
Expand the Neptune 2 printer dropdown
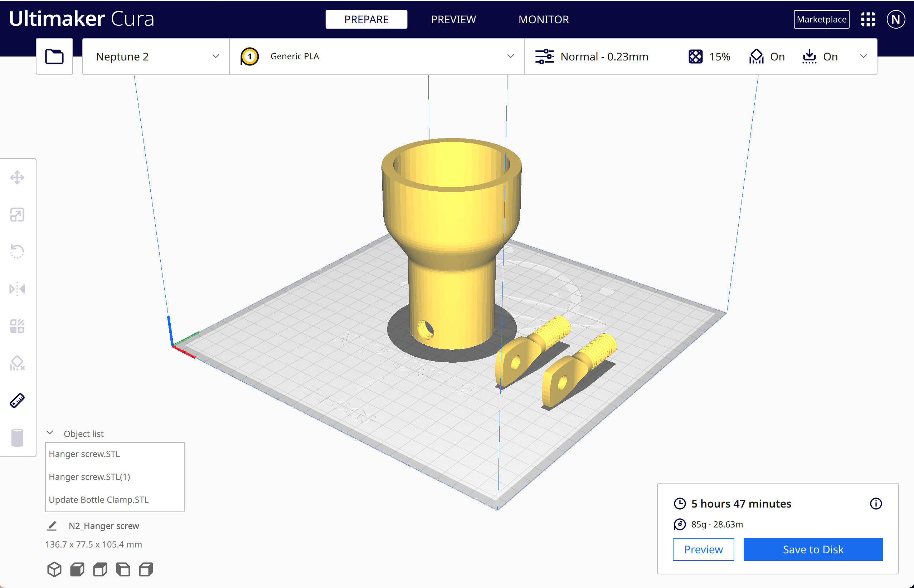(156, 57)
